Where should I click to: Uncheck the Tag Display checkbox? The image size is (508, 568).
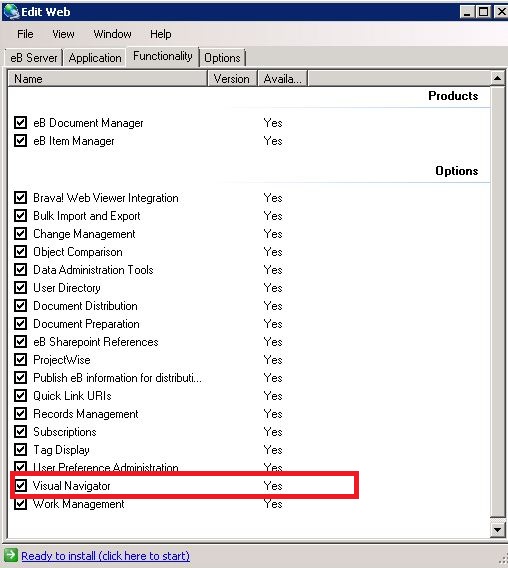[x=21, y=450]
